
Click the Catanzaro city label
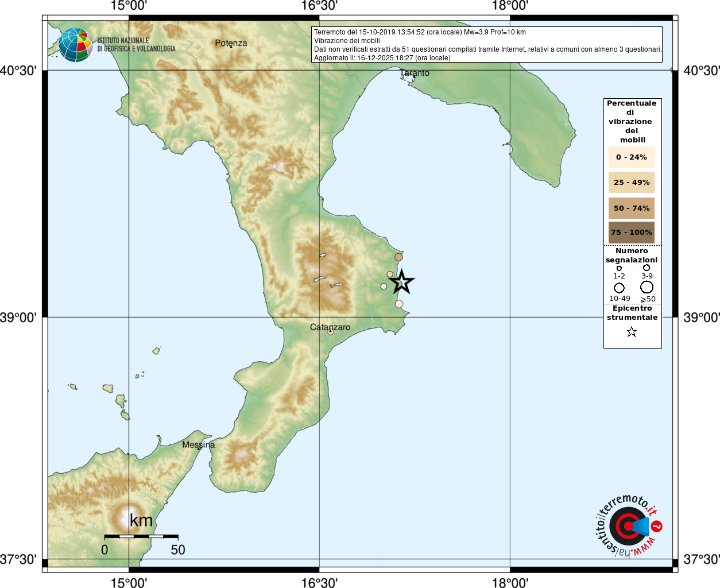330,327
